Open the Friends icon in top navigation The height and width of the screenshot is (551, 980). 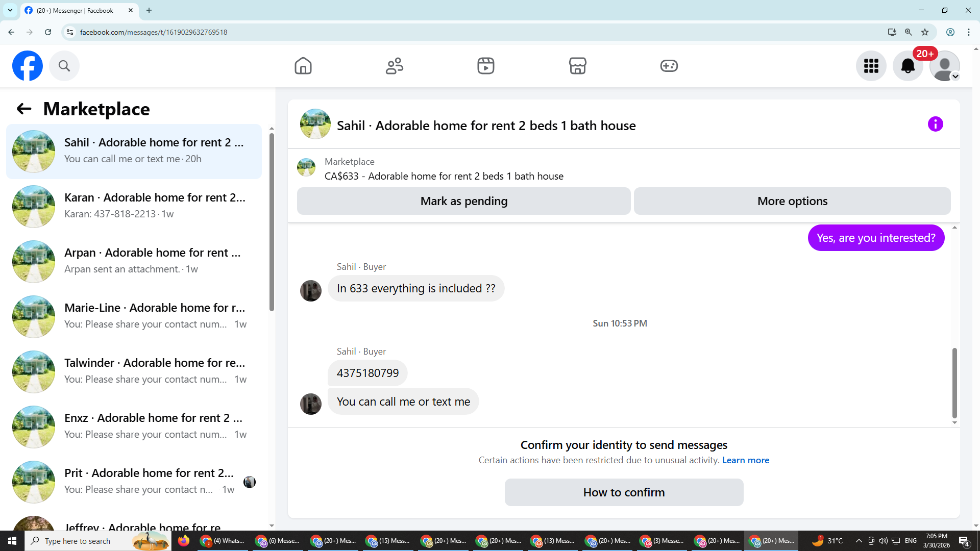394,66
